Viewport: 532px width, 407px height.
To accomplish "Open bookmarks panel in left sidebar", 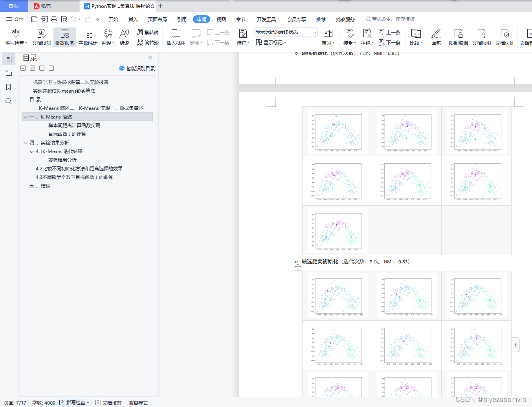I will tap(9, 87).
